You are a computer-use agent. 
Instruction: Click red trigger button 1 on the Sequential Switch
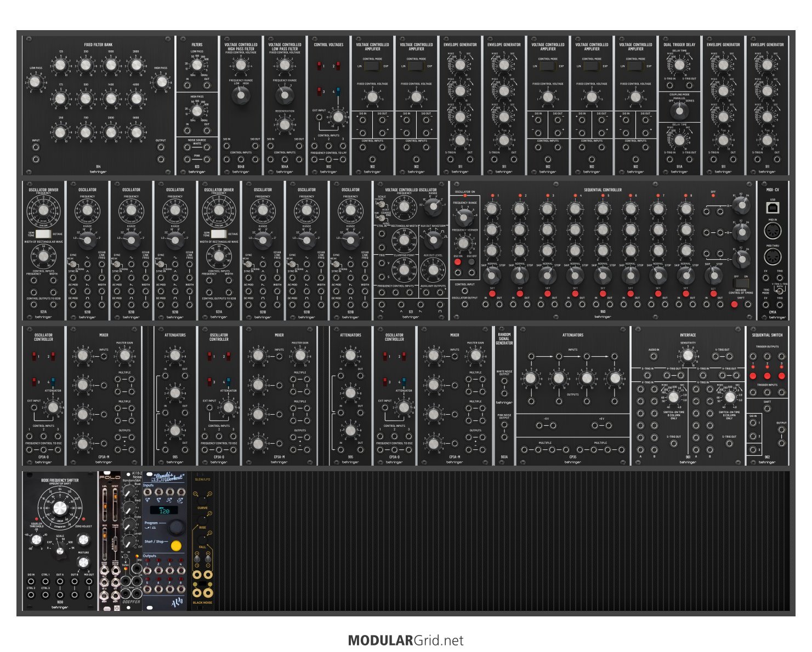coord(753,376)
